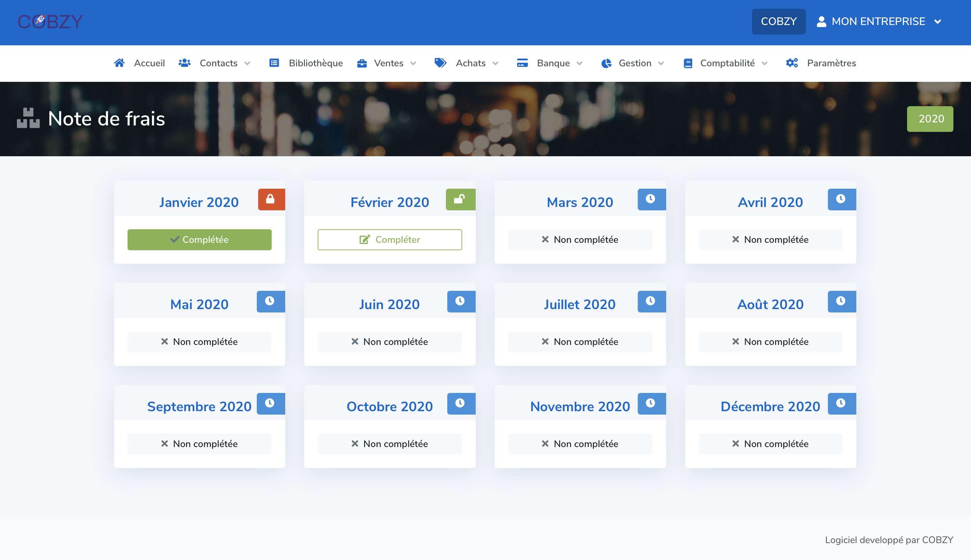Click Non complétée under Août 2020
971x560 pixels.
(x=770, y=342)
